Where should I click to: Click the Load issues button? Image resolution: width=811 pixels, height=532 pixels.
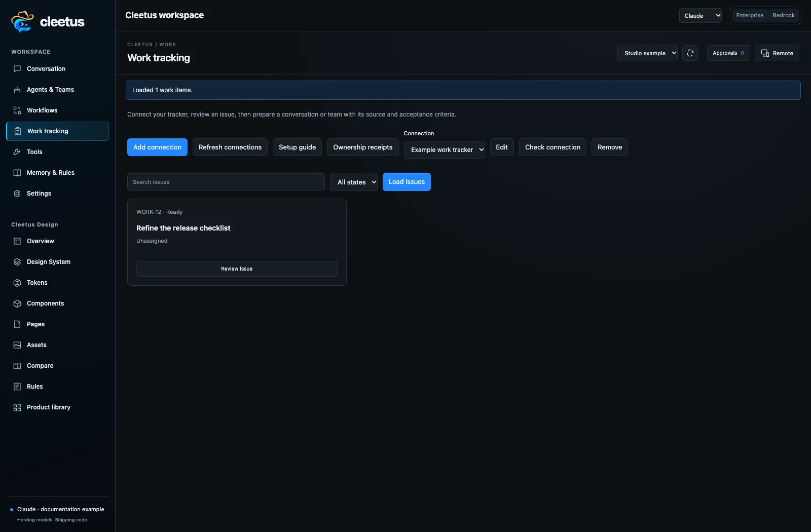pos(407,182)
